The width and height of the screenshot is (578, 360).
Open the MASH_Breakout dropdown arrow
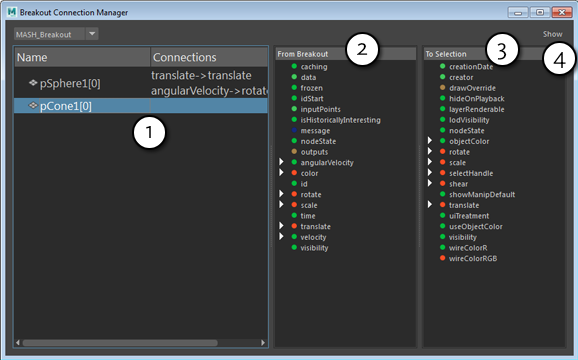pyautogui.click(x=92, y=34)
